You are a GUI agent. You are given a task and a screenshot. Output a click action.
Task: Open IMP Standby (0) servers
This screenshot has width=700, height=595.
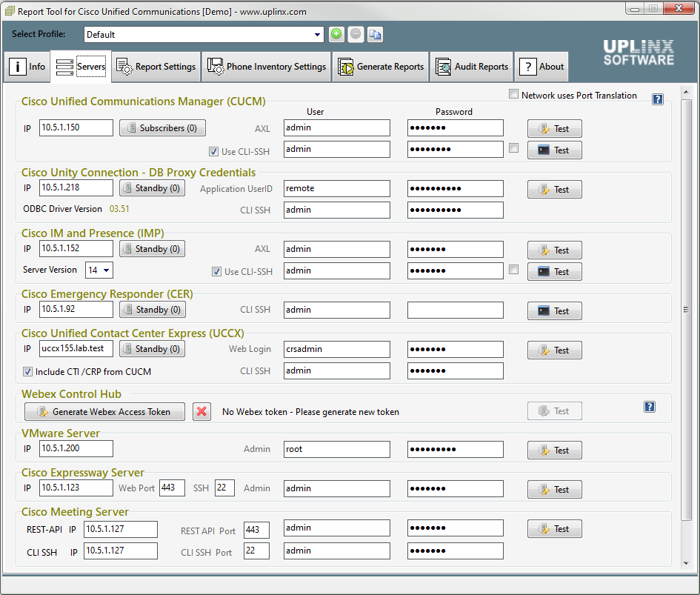(x=153, y=249)
